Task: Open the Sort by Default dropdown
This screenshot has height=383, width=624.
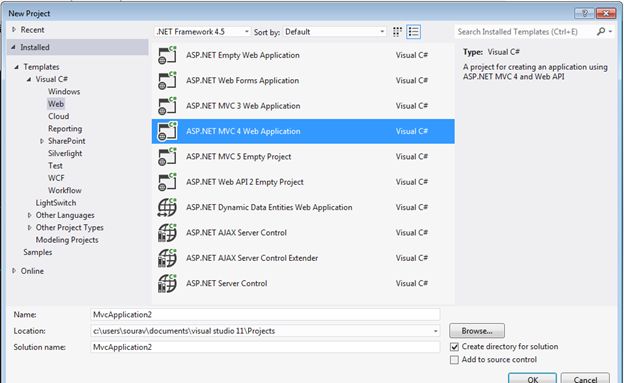Action: pyautogui.click(x=334, y=32)
